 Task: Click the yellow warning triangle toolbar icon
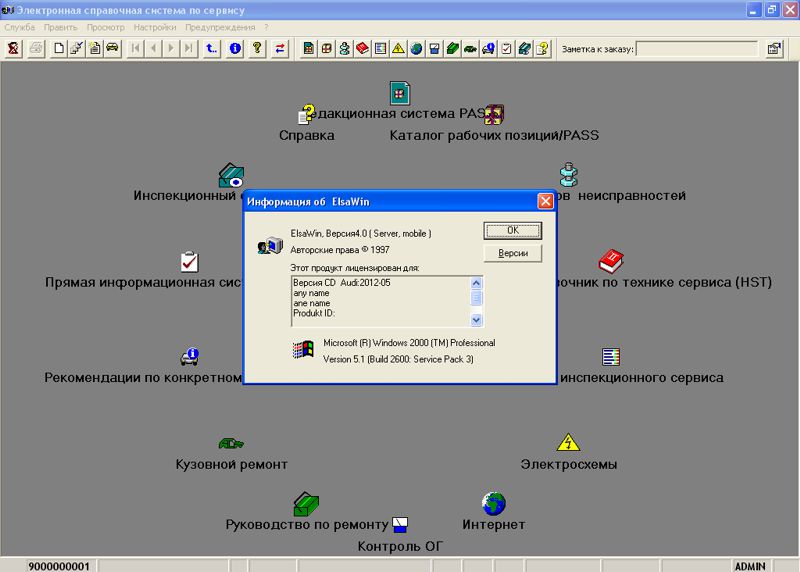(398, 48)
